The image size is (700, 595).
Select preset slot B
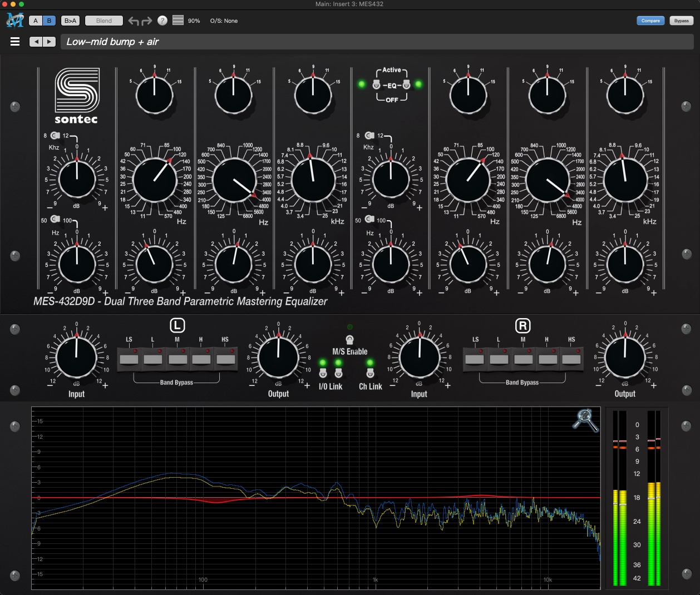[x=49, y=21]
